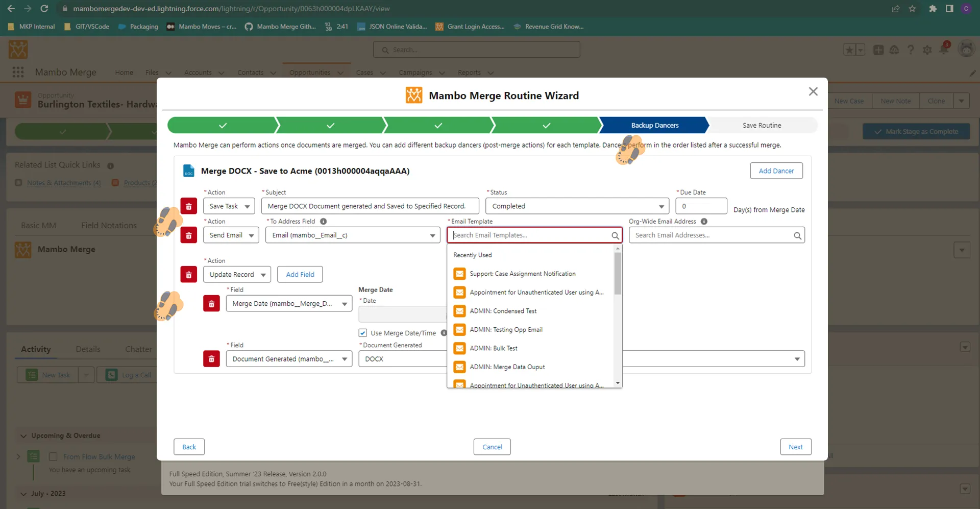Viewport: 980px width, 509px height.
Task: Open the Notes & Attachments quick link
Action: (x=64, y=183)
